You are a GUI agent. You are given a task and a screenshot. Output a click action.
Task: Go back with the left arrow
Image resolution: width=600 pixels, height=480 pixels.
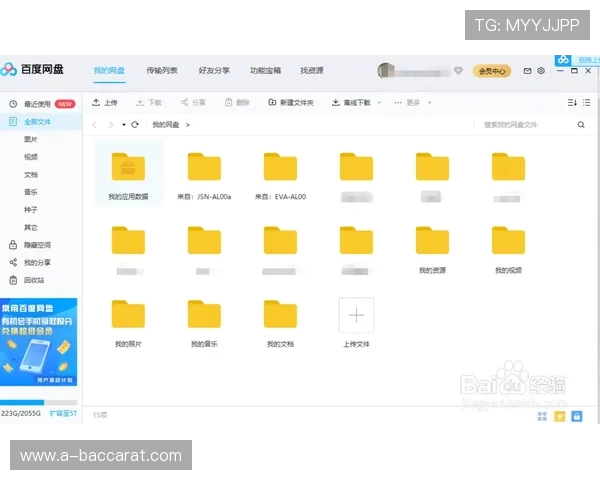pyautogui.click(x=95, y=125)
